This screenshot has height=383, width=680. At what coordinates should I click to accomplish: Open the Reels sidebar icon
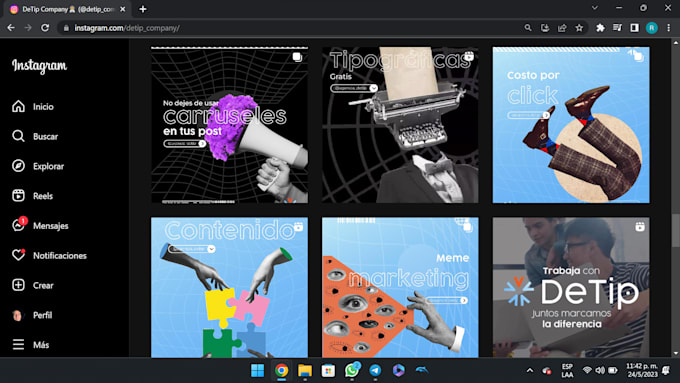coord(18,196)
